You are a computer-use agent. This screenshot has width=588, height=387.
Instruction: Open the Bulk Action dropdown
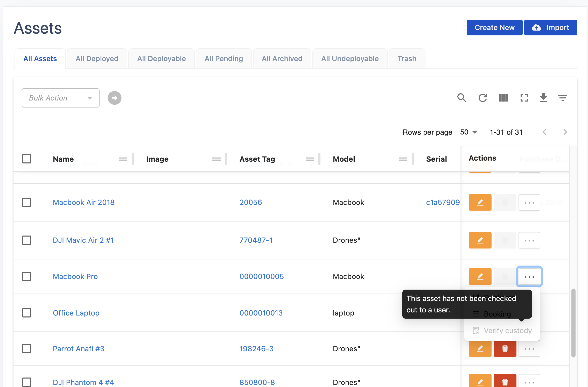[x=60, y=98]
